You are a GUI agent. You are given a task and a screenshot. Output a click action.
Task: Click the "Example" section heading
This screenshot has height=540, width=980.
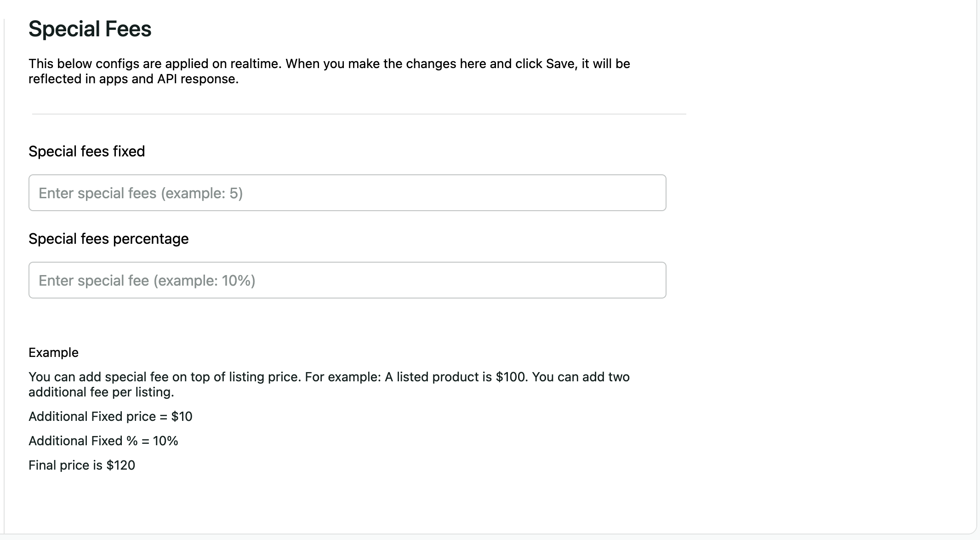[53, 352]
